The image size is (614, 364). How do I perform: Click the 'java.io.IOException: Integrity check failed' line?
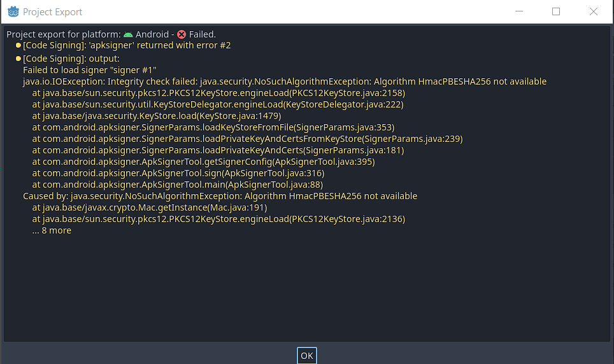[285, 81]
